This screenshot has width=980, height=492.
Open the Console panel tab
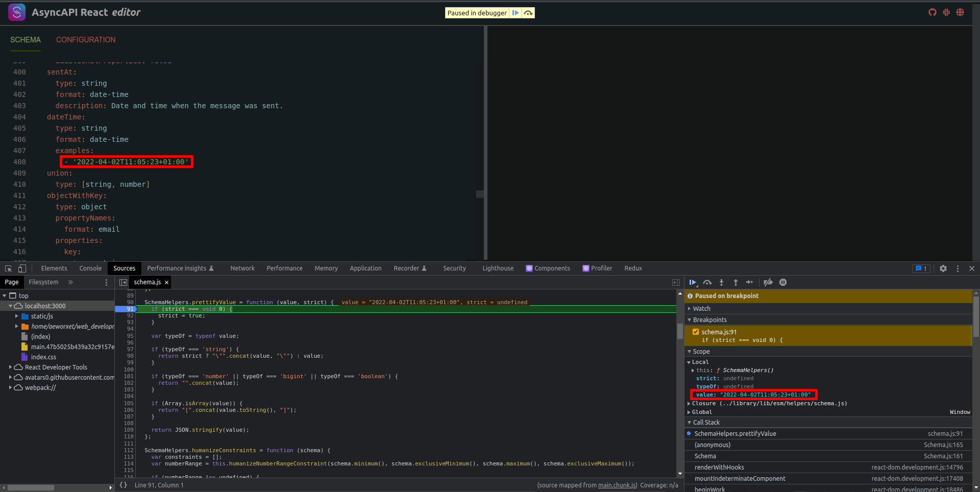pyautogui.click(x=90, y=268)
